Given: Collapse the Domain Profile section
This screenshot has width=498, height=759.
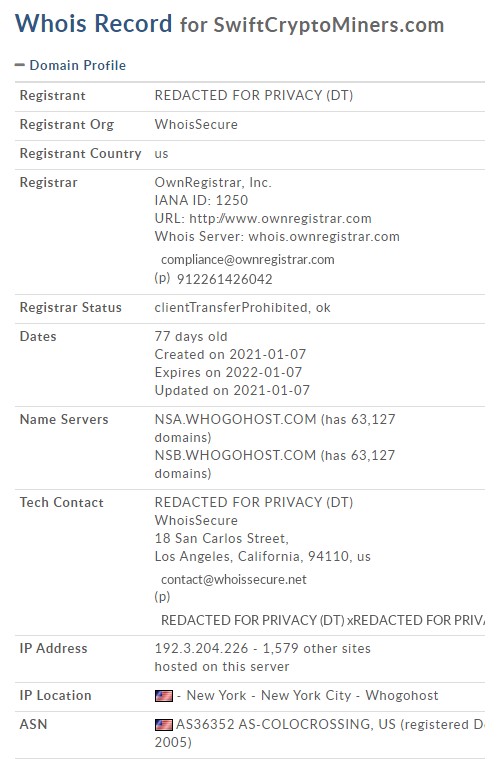Looking at the screenshot, I should 19,65.
